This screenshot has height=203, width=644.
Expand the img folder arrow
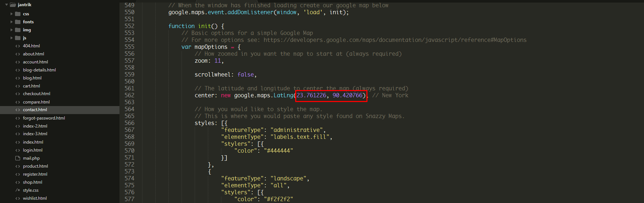[12, 30]
